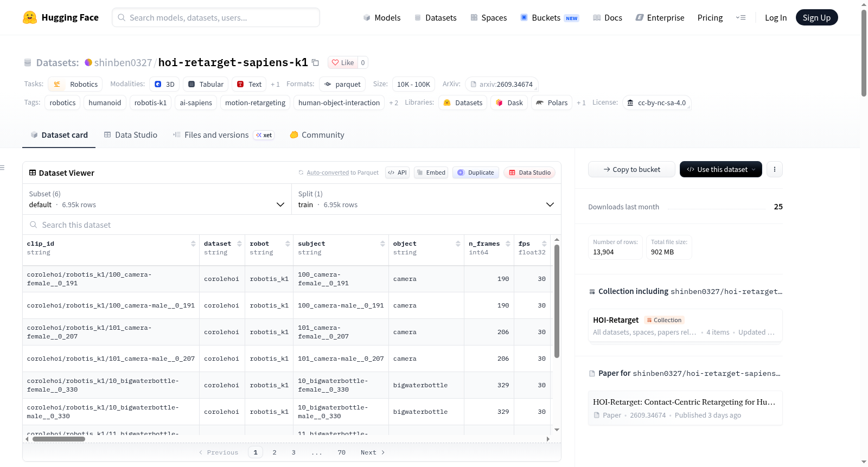Click the Copy to bucket button
Viewport: 868px width, 467px height.
(631, 169)
